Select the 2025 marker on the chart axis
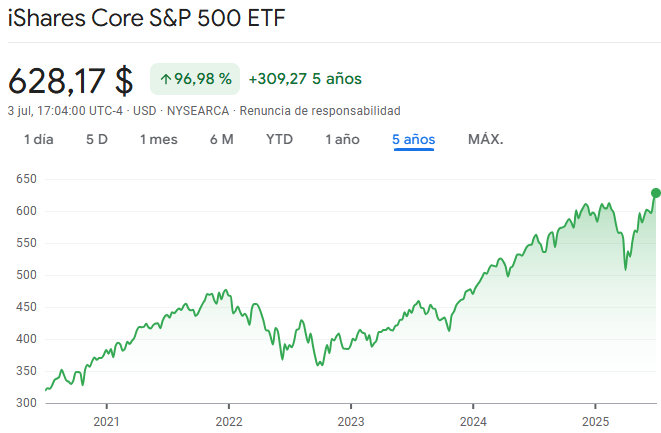Viewport: 661px width, 433px height. (595, 421)
